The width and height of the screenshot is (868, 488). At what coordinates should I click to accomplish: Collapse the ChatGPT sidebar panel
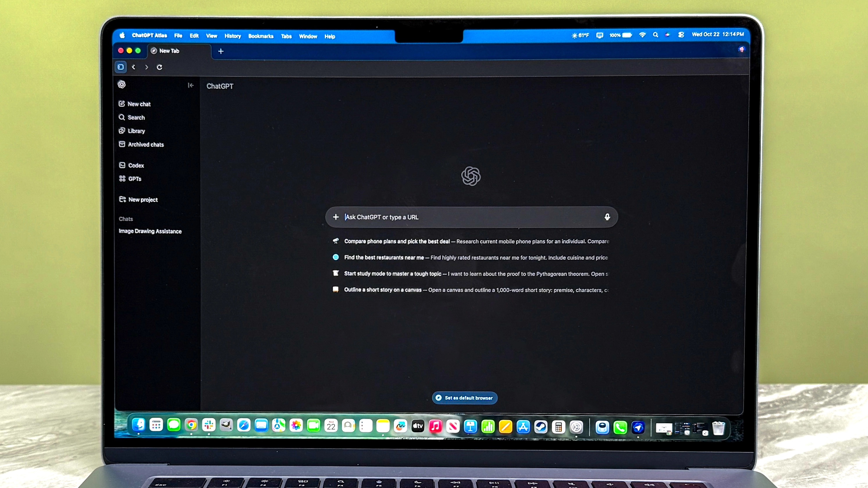(191, 85)
